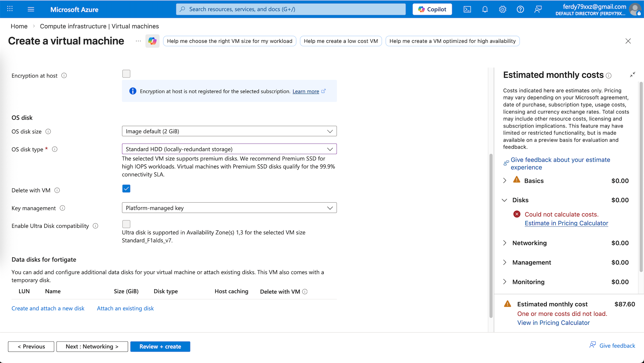Enable the Encryption at host checkbox
644x363 pixels.
(x=126, y=74)
